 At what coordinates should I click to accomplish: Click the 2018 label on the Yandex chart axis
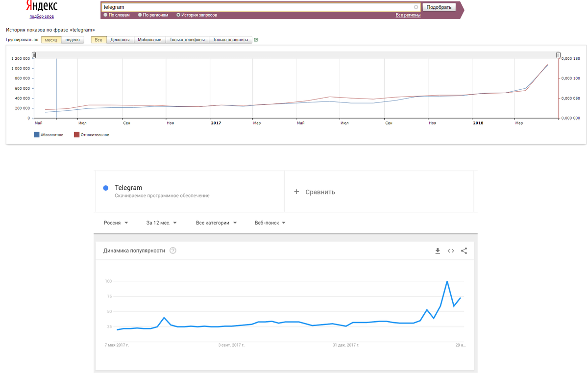(x=478, y=123)
